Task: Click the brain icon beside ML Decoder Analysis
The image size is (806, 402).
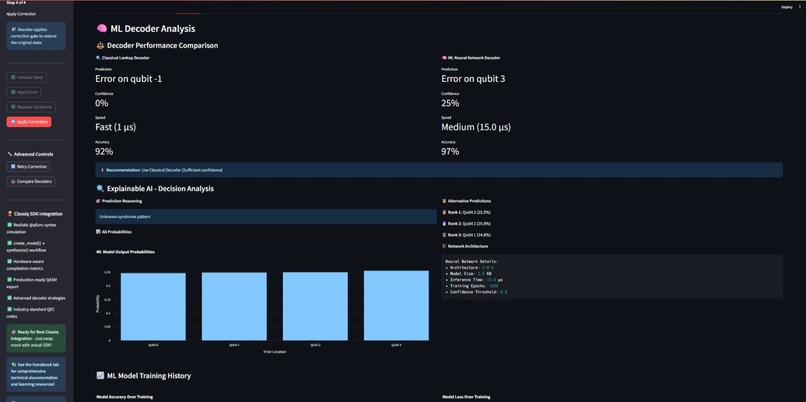Action: click(x=101, y=29)
